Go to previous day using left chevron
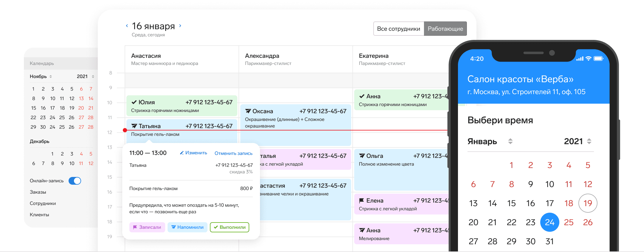Image resolution: width=644 pixels, height=252 pixels. (127, 26)
